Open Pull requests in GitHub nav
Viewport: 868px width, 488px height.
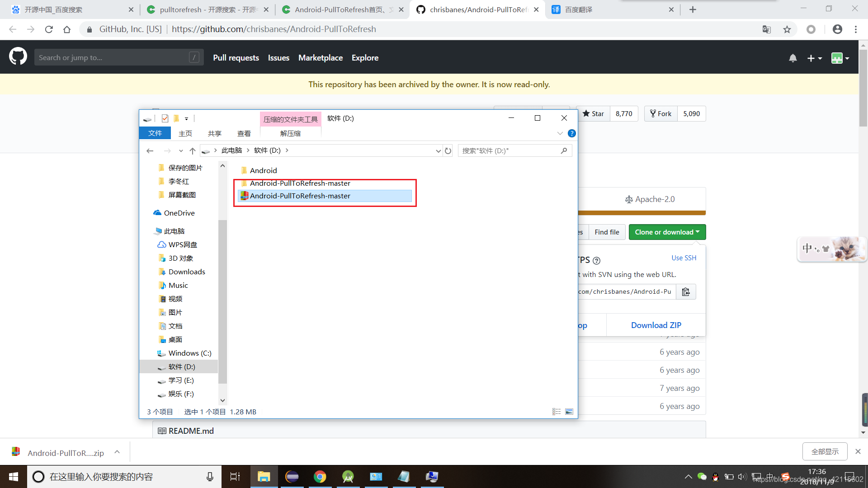[236, 58]
